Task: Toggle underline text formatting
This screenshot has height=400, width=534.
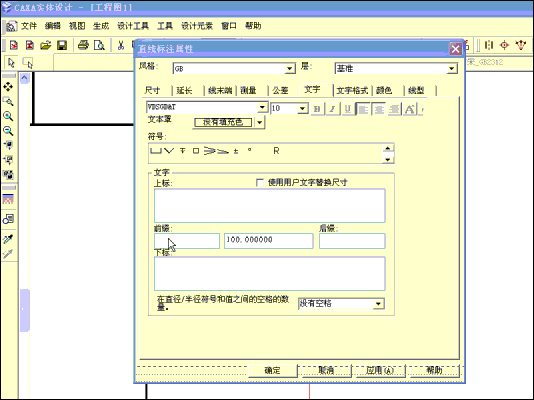Action: 348,109
